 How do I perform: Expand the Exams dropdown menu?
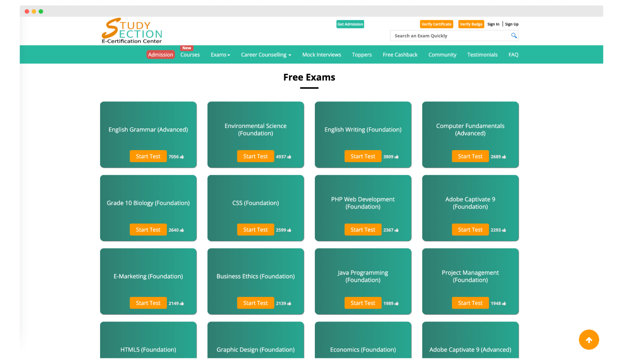[220, 55]
